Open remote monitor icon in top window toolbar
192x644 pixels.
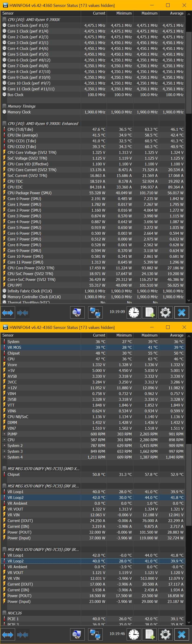77,313
